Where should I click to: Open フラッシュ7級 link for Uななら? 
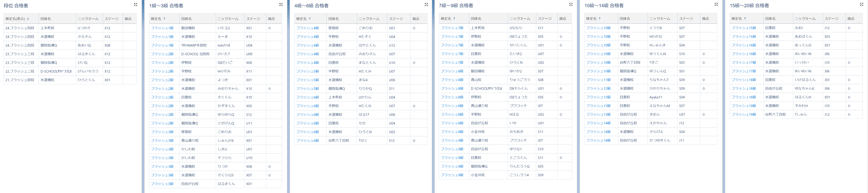(452, 28)
